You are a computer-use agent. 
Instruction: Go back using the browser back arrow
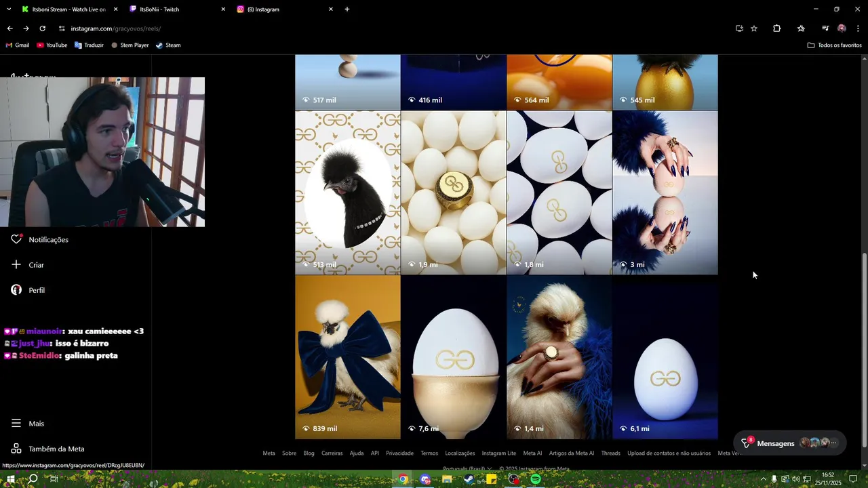coord(9,28)
